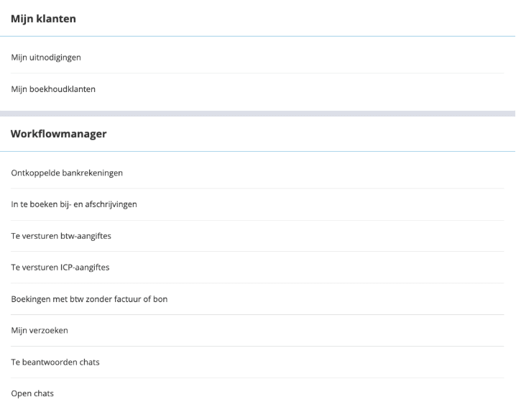Screen dimensions: 516x420
Task: Open Ontkoppelde bankrekeningen
Action: coord(67,173)
